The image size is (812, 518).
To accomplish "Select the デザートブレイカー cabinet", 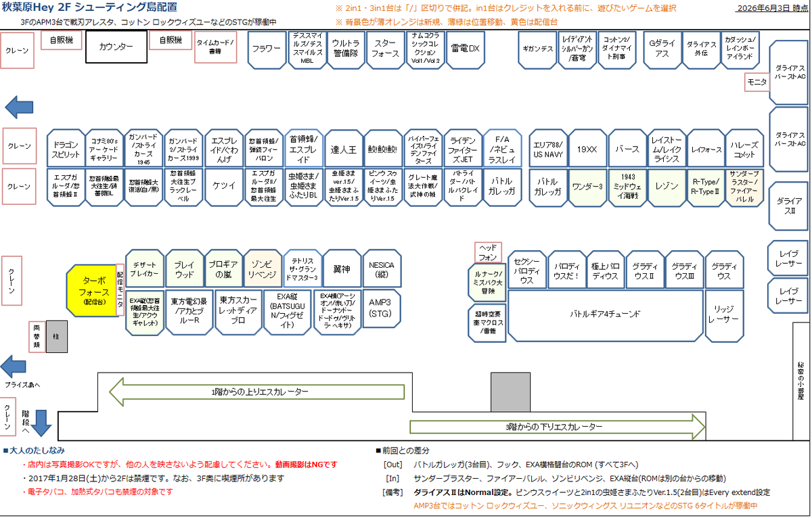I will pos(145,269).
